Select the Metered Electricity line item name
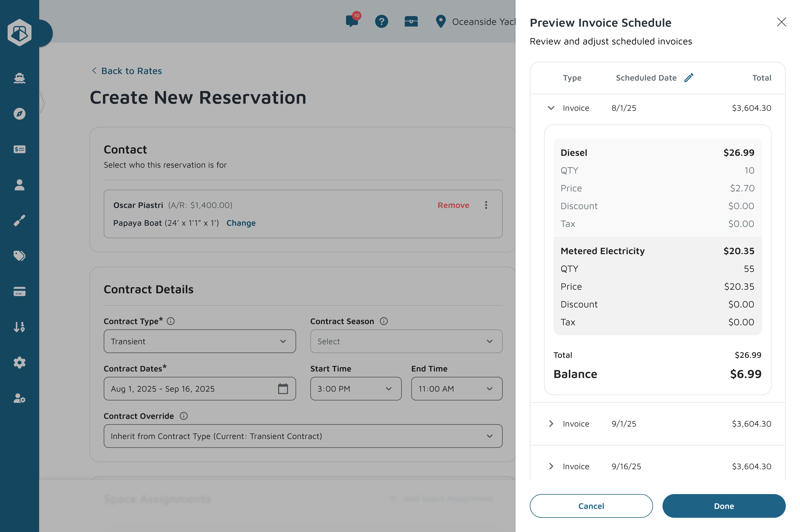 click(603, 251)
